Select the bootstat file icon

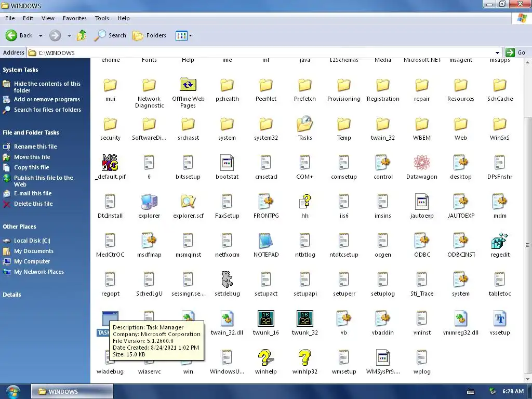point(227,163)
